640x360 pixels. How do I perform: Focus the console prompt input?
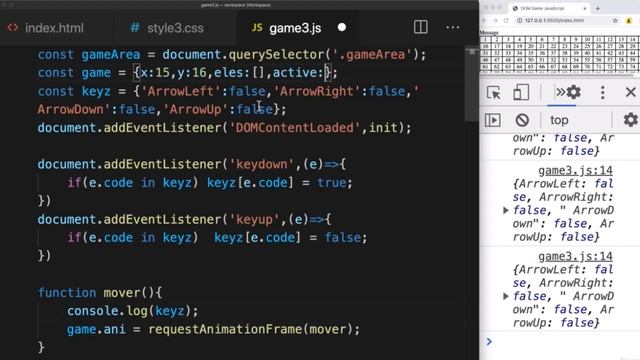coord(565,342)
